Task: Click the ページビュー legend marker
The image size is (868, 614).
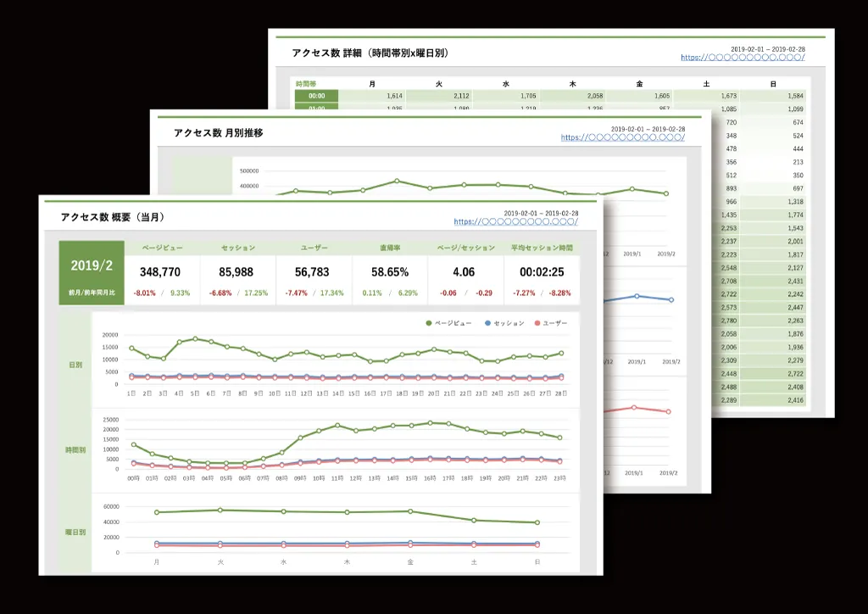Action: coord(428,323)
